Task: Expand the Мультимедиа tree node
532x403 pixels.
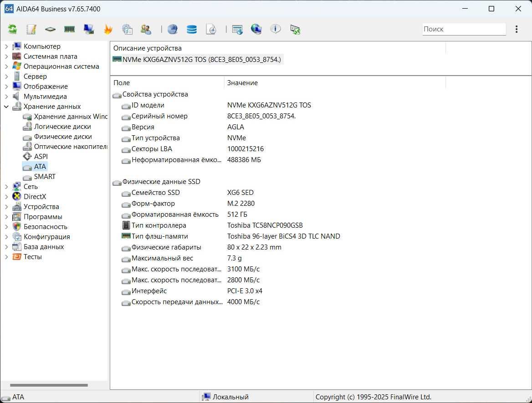Action: tap(6, 97)
